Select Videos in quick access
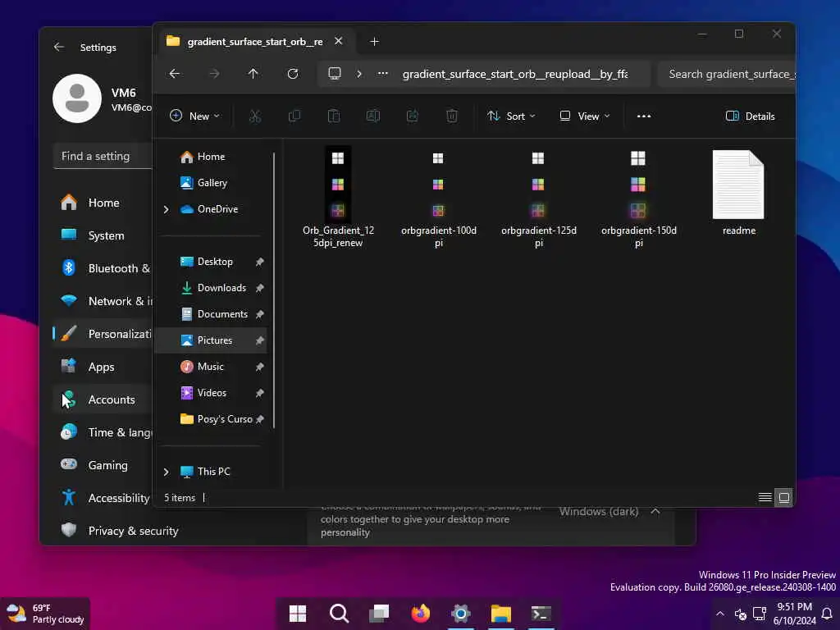 pyautogui.click(x=211, y=393)
